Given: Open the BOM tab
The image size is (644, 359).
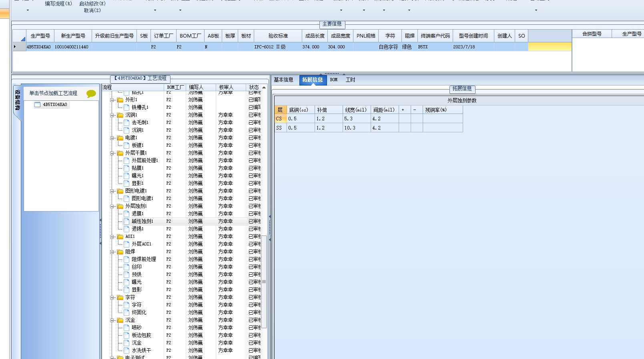Looking at the screenshot, I should click(x=334, y=80).
